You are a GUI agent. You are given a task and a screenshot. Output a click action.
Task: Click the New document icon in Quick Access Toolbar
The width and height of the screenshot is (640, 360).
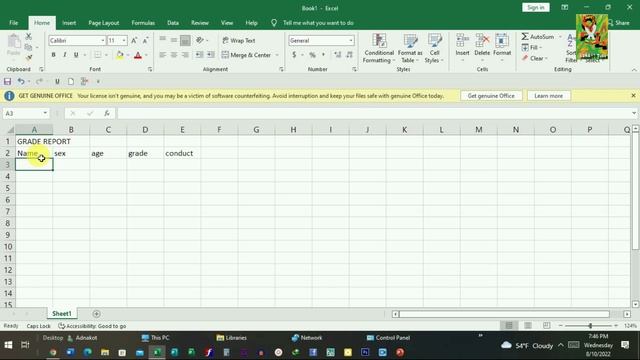click(71, 81)
